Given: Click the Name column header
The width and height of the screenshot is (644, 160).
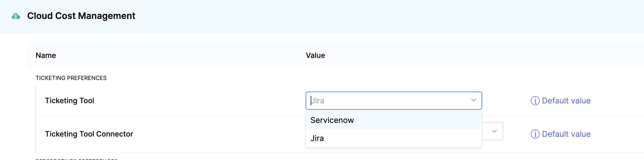Looking at the screenshot, I should (46, 55).
